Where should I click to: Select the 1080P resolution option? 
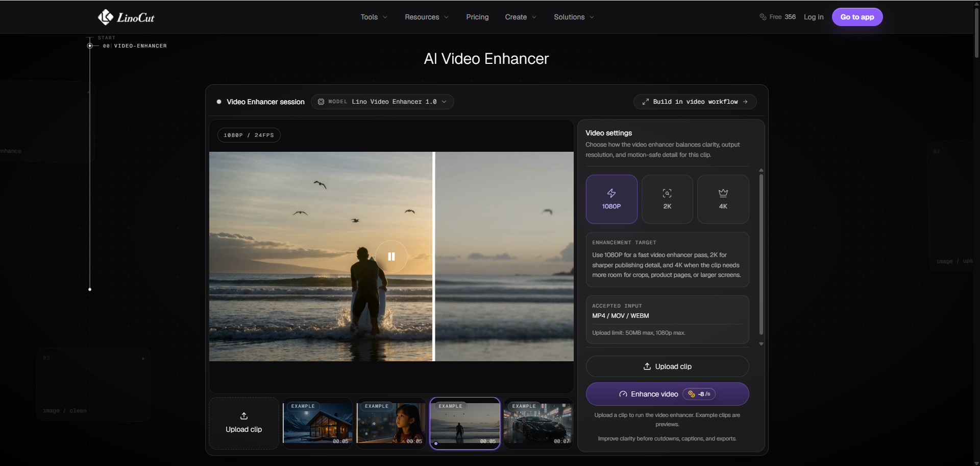[x=611, y=199]
